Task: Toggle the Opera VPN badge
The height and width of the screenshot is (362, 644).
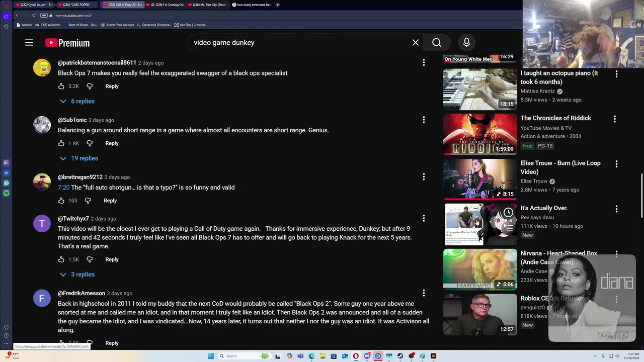Action: tap(44, 16)
